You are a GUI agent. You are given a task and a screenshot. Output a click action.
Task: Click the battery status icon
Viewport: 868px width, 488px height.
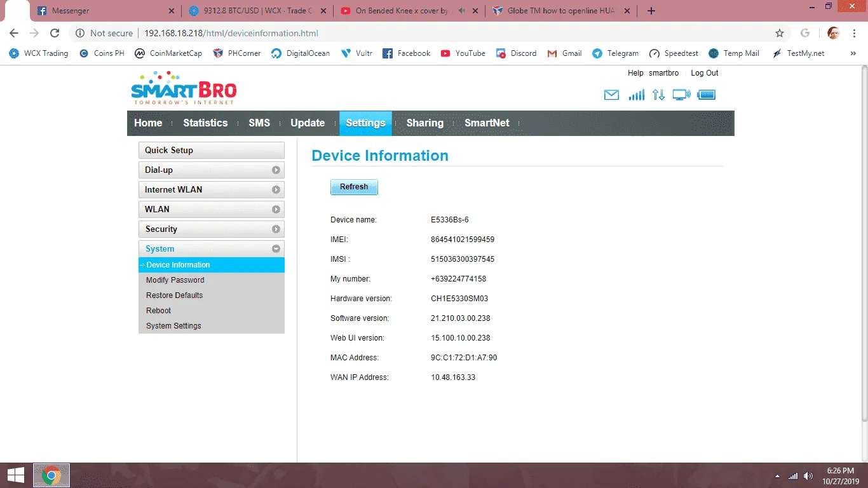[x=706, y=95]
